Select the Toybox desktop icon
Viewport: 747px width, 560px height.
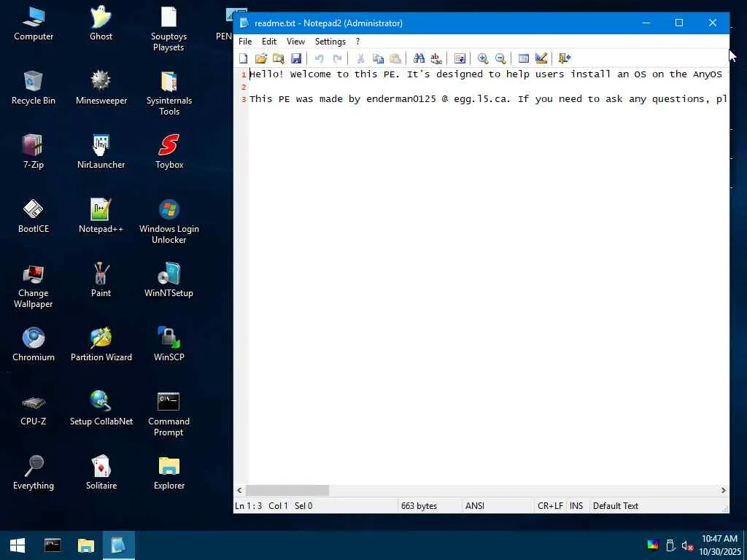(169, 152)
